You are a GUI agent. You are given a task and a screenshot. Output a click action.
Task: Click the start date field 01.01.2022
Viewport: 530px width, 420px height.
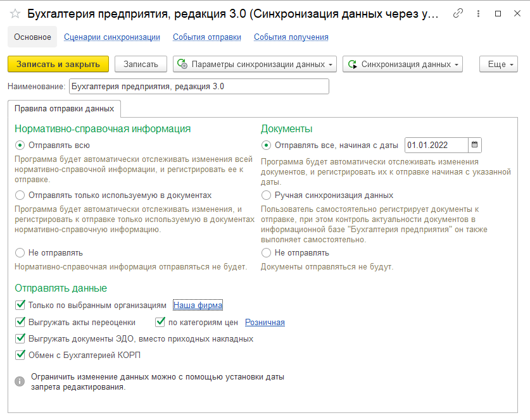pyautogui.click(x=436, y=145)
